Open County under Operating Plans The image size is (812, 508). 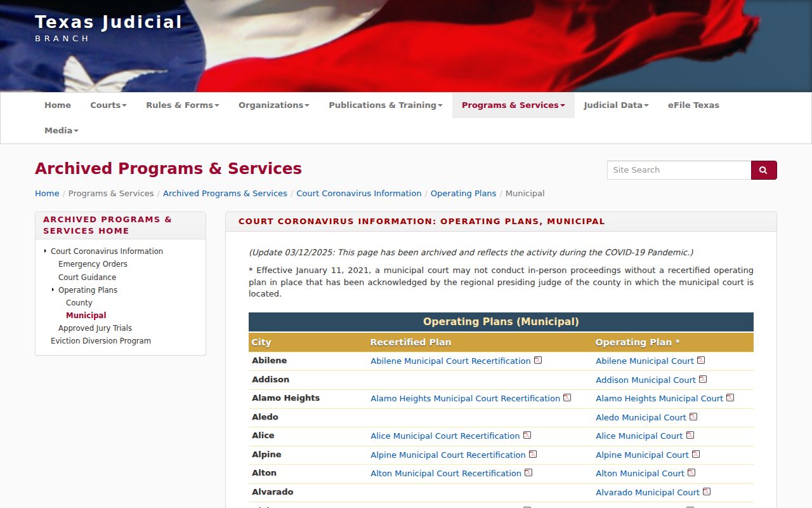click(79, 303)
